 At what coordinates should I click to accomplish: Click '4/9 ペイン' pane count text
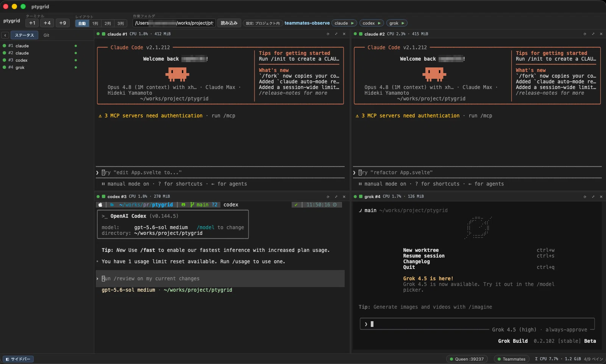click(x=594, y=359)
